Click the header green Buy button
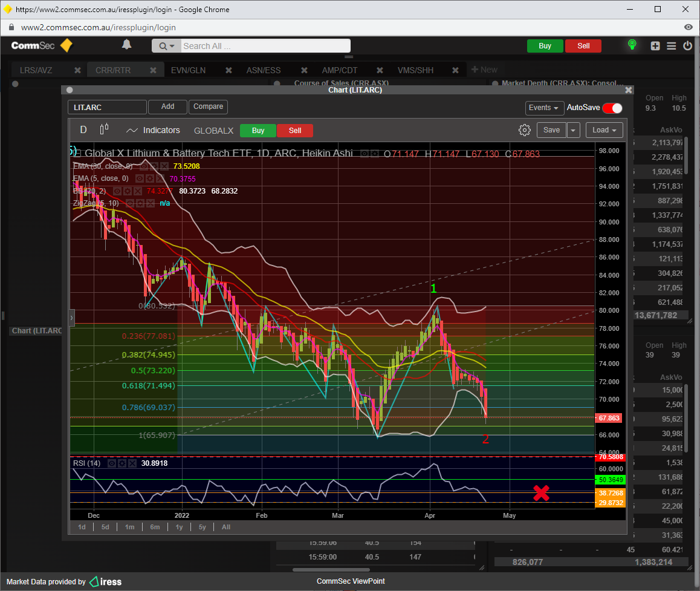700x591 pixels. click(545, 46)
